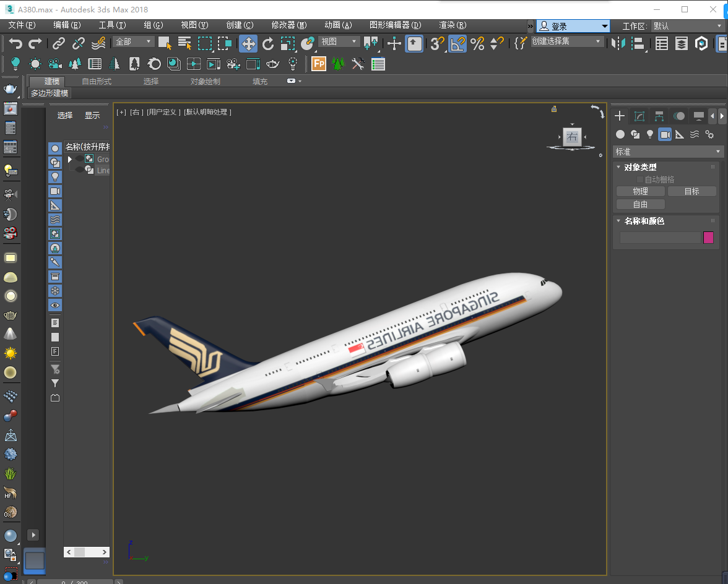The width and height of the screenshot is (728, 584).
Task: Open the reference coordinate dropdown 视图
Action: pyautogui.click(x=339, y=41)
